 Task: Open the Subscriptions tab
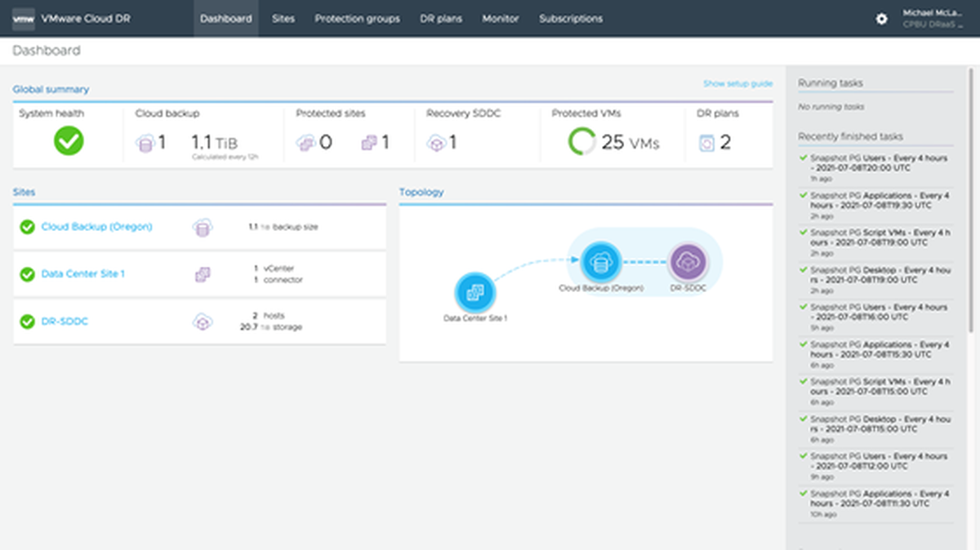pos(571,19)
